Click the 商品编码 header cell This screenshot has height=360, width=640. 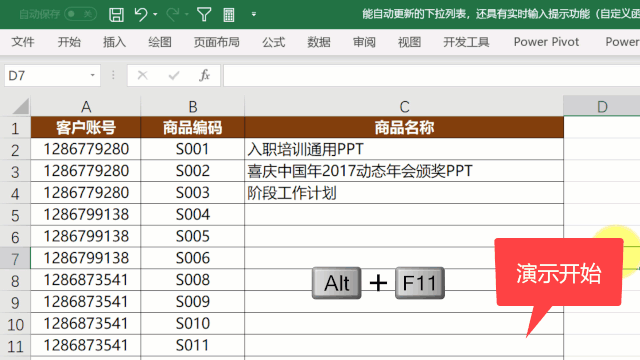coord(193,127)
